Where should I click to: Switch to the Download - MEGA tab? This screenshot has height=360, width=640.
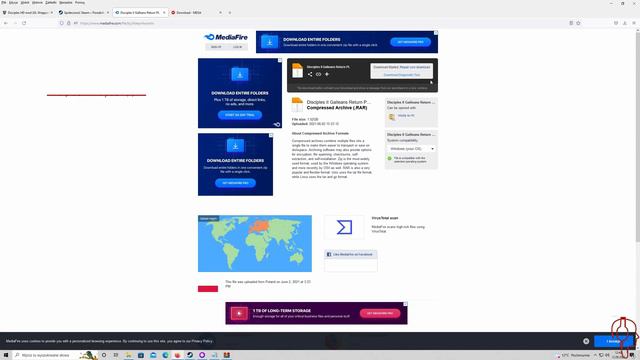[x=197, y=13]
